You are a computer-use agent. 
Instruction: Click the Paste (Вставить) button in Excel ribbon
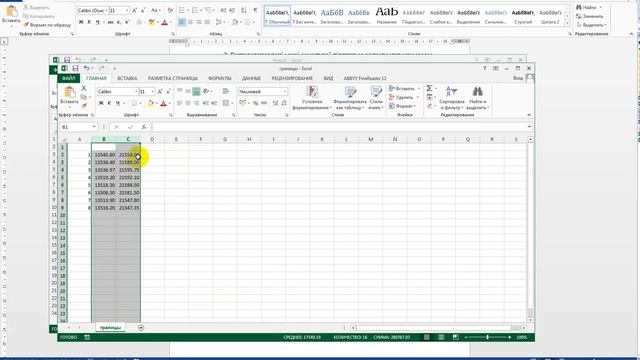tap(69, 96)
